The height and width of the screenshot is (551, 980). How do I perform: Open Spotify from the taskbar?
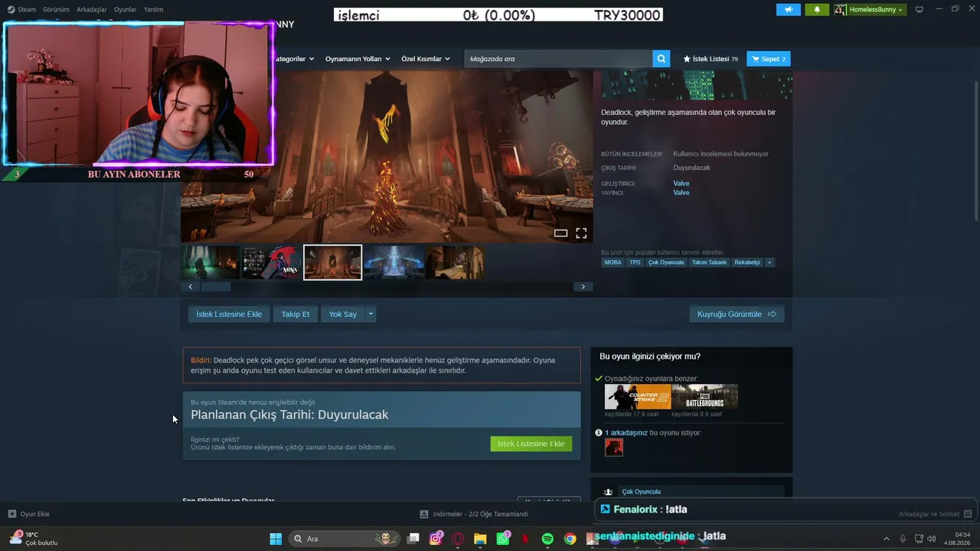coord(547,539)
